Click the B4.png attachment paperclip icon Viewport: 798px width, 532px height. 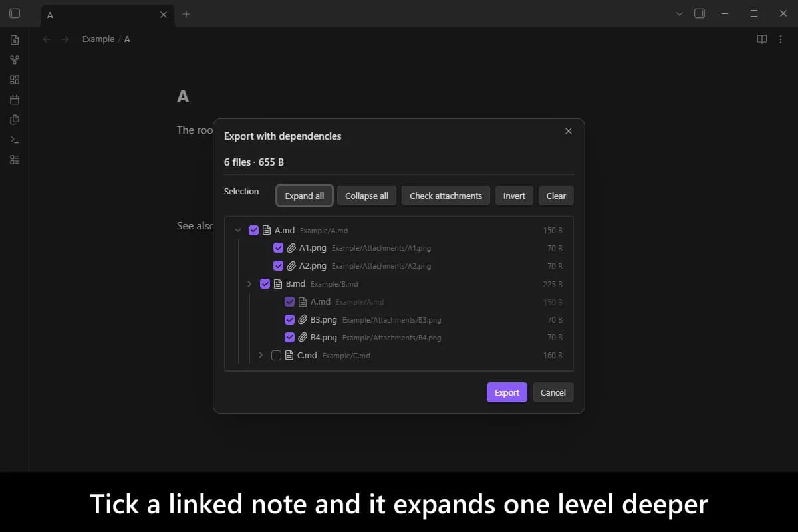[x=303, y=338]
